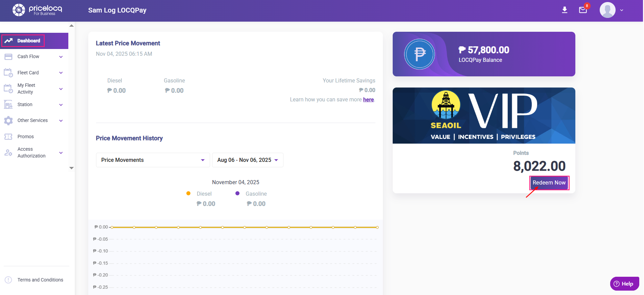Open the Promos page

(x=26, y=137)
